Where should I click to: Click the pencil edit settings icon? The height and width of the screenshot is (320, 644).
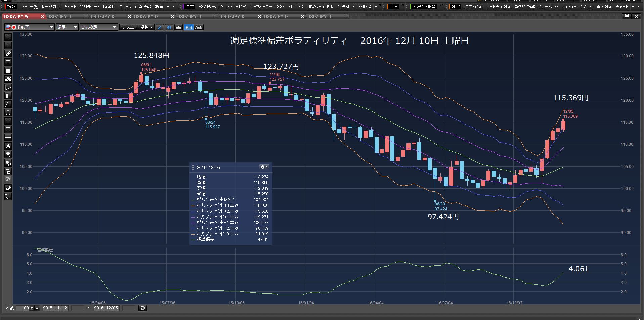(x=160, y=27)
